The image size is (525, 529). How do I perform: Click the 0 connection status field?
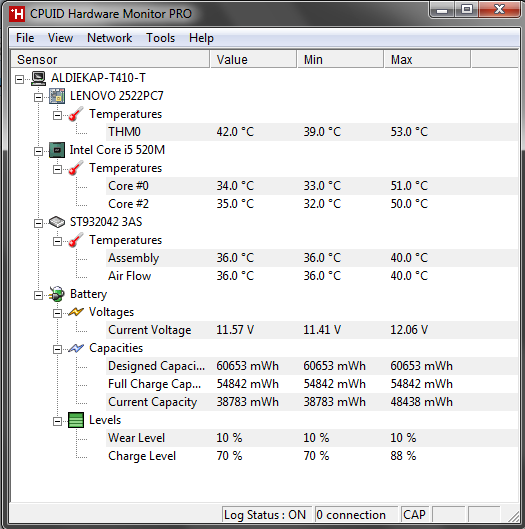click(356, 515)
